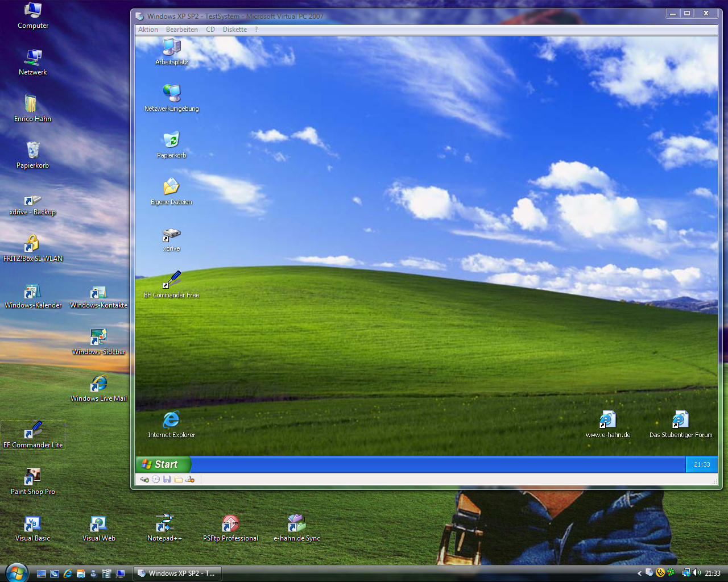Click the www.e-hahn.de internet shortcut
The height and width of the screenshot is (582, 728).
click(x=608, y=420)
